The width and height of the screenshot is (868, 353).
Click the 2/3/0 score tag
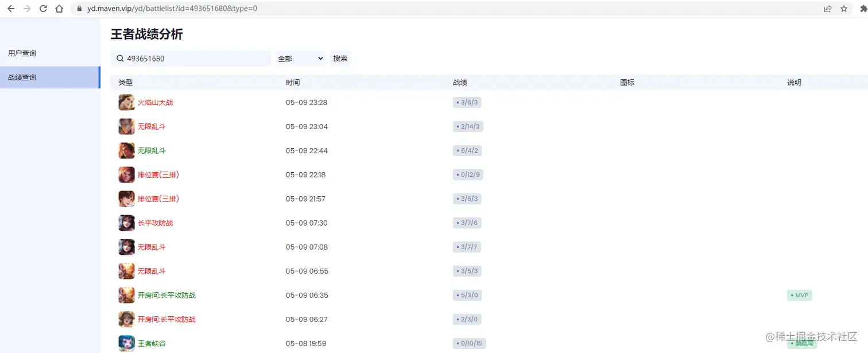coord(467,319)
